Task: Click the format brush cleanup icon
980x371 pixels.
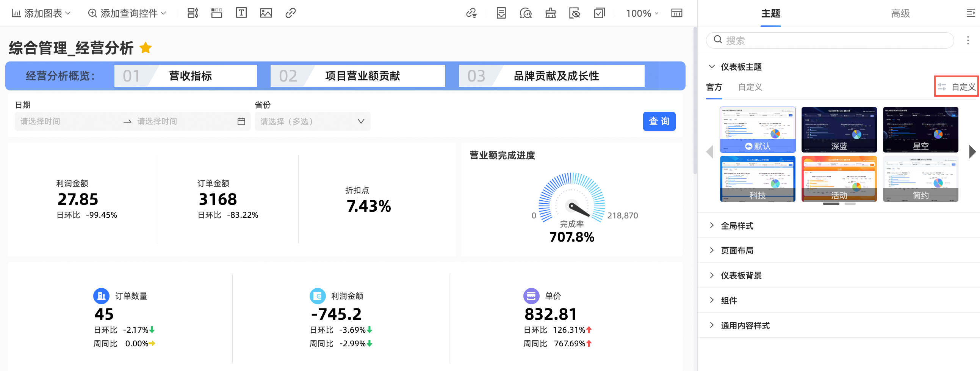Action: (x=550, y=13)
